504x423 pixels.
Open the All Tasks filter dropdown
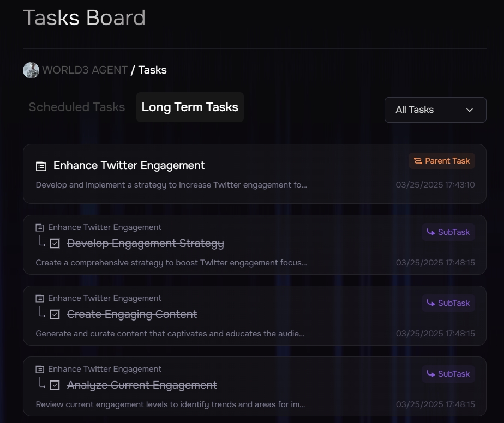point(435,110)
